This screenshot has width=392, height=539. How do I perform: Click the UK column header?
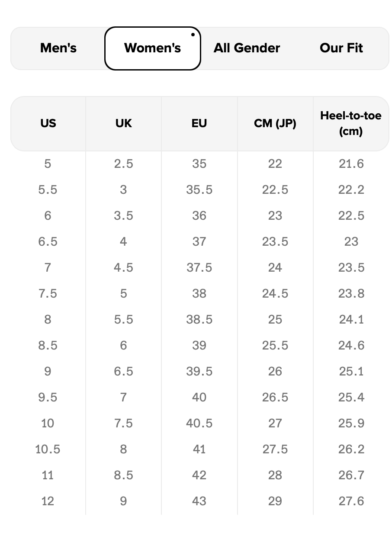pyautogui.click(x=123, y=123)
